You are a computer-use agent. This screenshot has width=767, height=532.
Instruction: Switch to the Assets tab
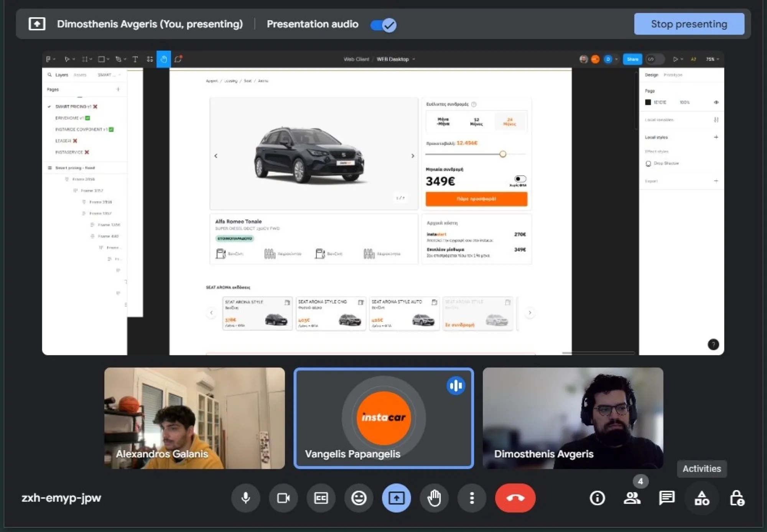click(80, 75)
